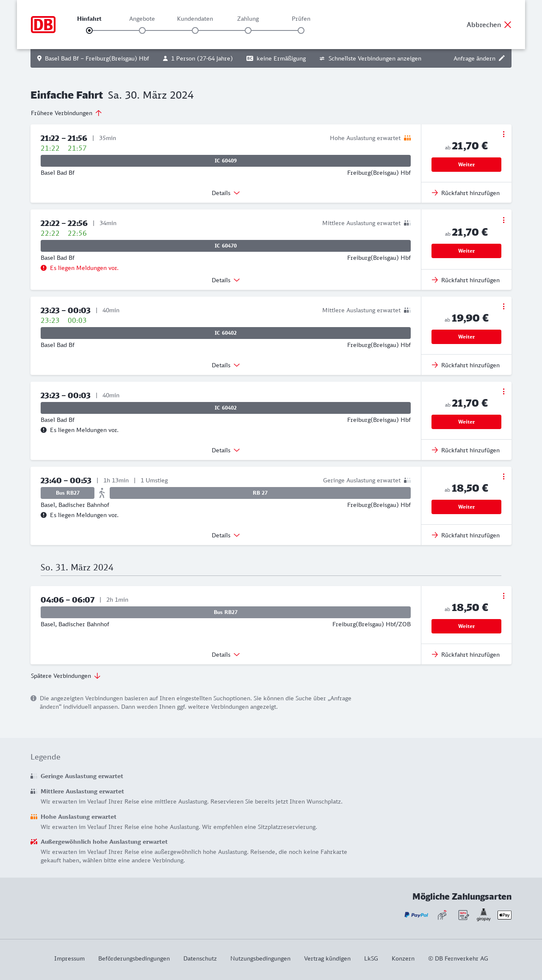Select the Angebote step circle
The width and height of the screenshot is (542, 980).
(x=142, y=30)
